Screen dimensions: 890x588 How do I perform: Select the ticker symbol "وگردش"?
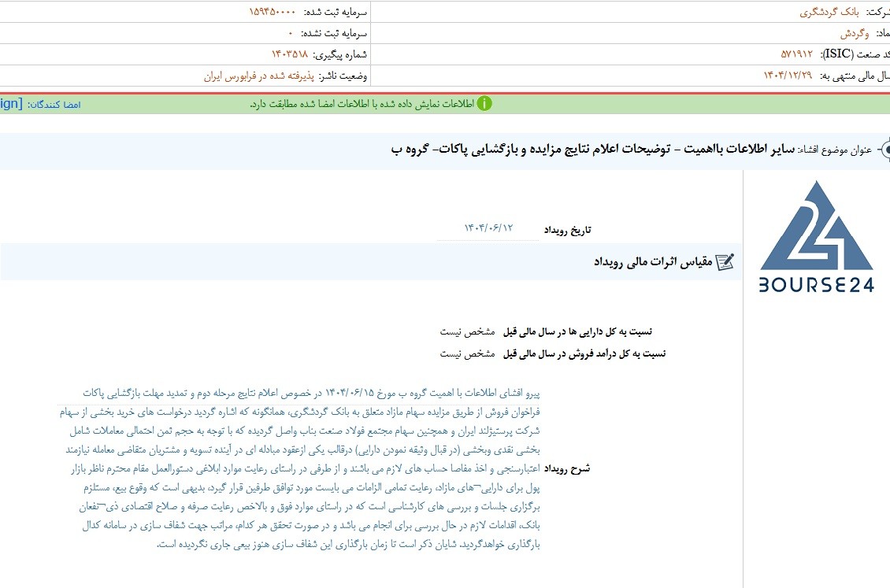coord(855,34)
